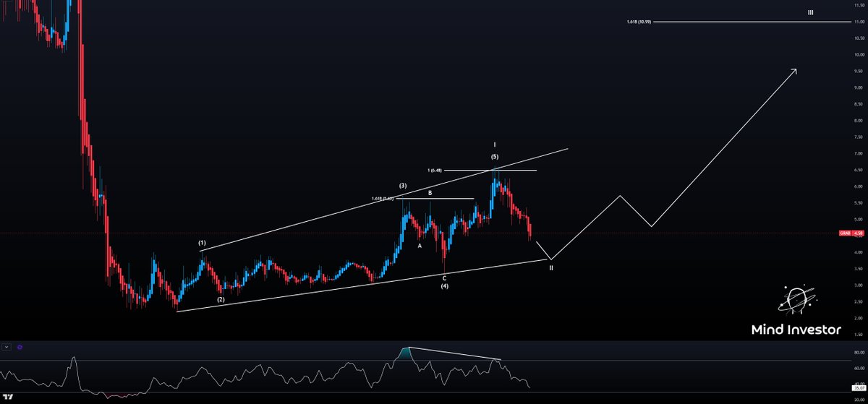
Task: Click the wave (4) label
Action: click(444, 286)
